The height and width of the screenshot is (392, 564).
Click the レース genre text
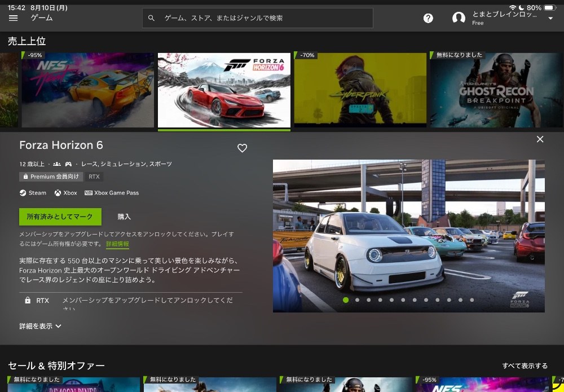click(89, 164)
